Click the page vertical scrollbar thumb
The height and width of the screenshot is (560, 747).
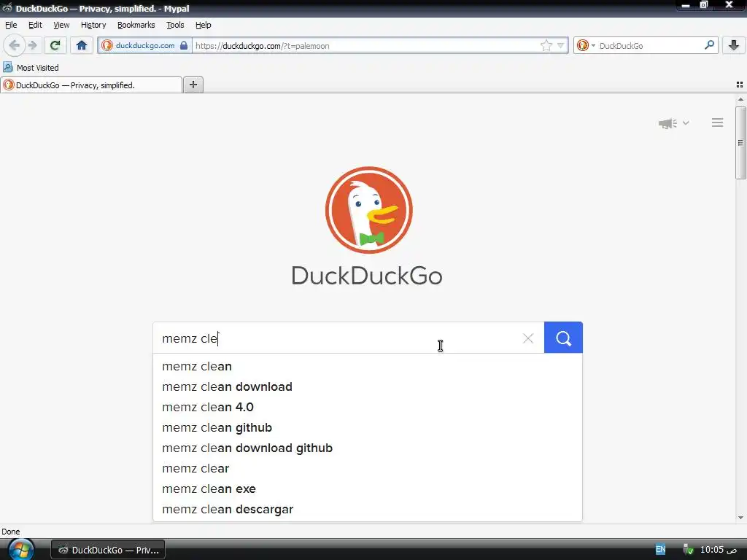click(740, 143)
